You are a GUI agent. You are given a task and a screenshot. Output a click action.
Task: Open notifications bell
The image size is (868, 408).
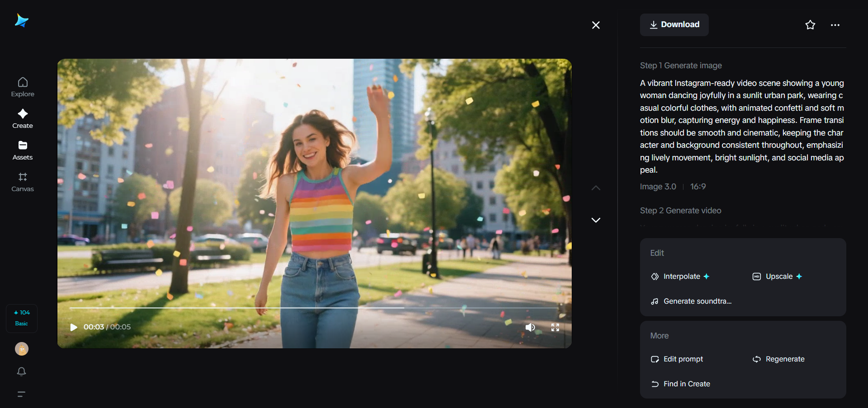click(22, 371)
